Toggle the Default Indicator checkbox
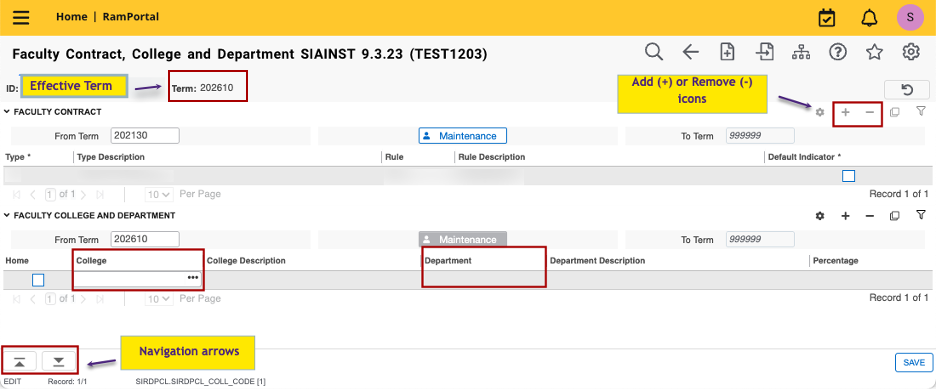Viewport: 936px width, 392px height. 848,175
